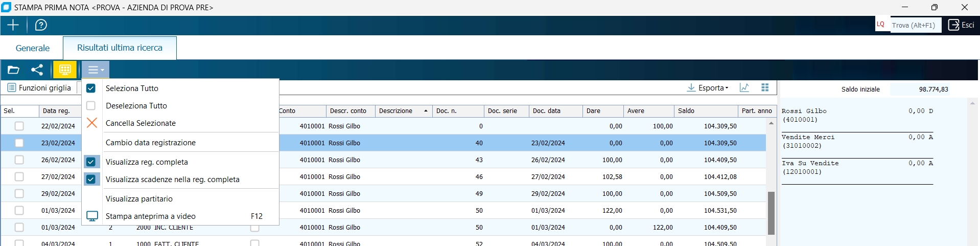Click the LQ indicator beside search
This screenshot has width=980, height=246.
tap(881, 25)
